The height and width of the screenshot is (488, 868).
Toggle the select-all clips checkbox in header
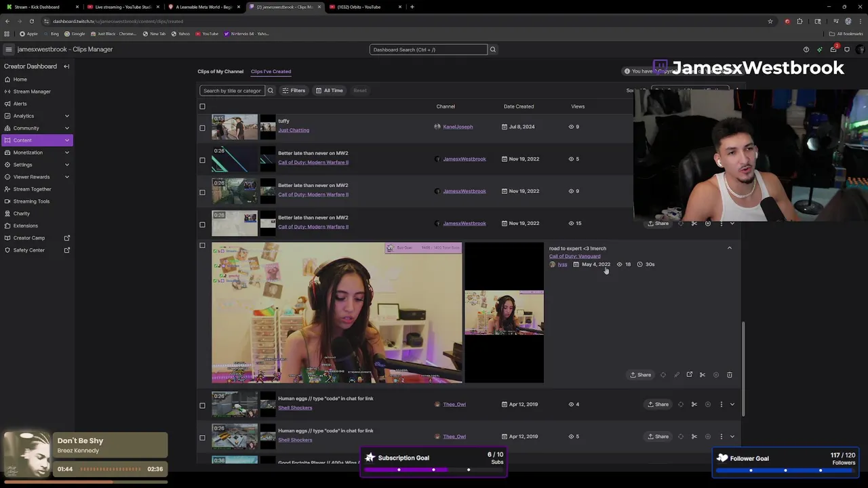point(202,106)
